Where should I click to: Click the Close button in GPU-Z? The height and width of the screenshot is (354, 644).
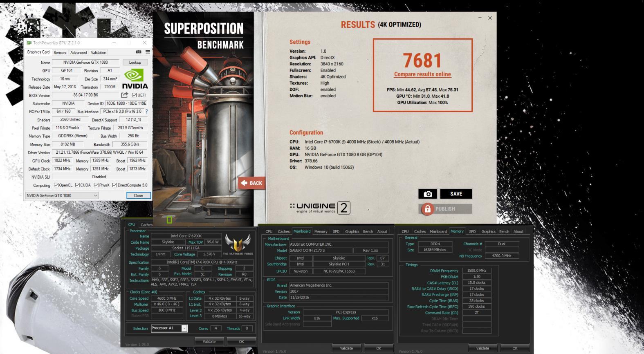[138, 195]
